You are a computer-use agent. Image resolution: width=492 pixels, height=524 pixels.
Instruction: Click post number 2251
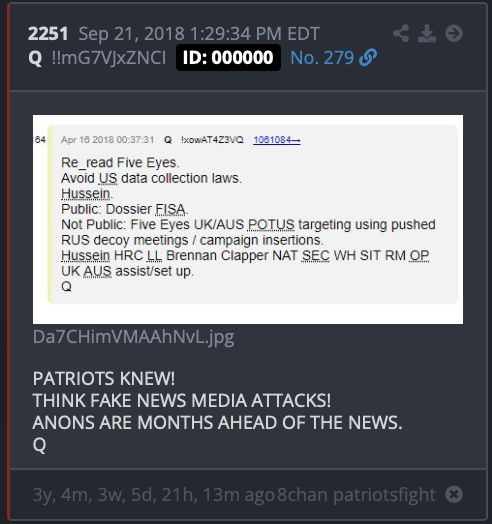pos(48,34)
